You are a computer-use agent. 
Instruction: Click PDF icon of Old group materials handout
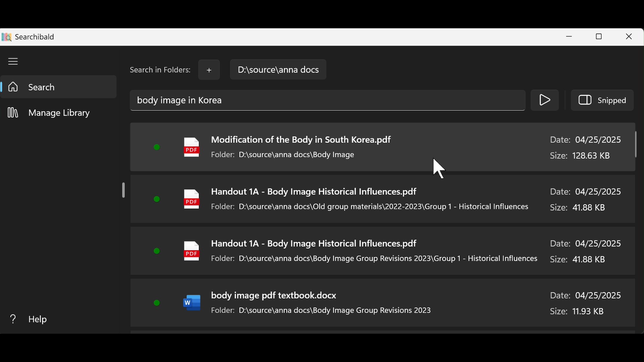pyautogui.click(x=191, y=199)
